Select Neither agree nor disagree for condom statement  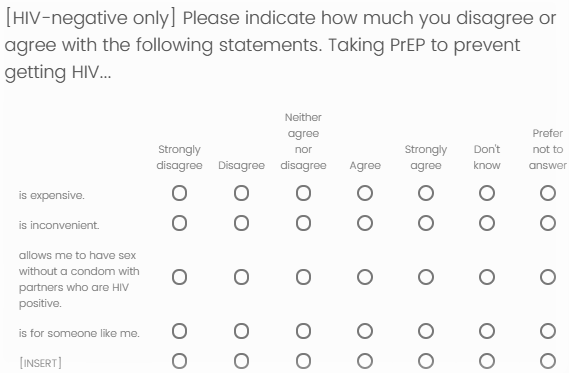[303, 277]
